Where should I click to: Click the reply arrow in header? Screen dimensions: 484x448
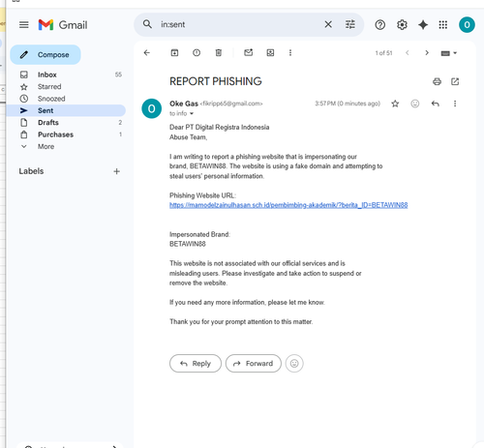(x=436, y=104)
